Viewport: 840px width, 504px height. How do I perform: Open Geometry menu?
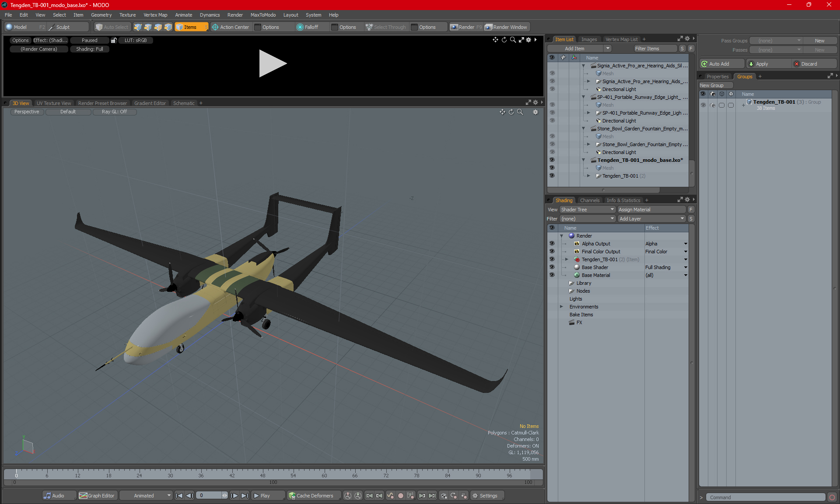(x=101, y=15)
